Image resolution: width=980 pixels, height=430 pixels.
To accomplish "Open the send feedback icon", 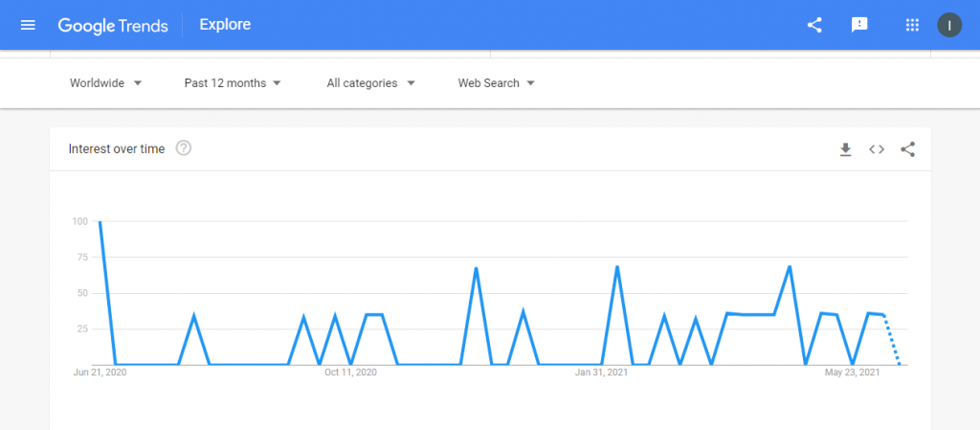I will pos(860,25).
